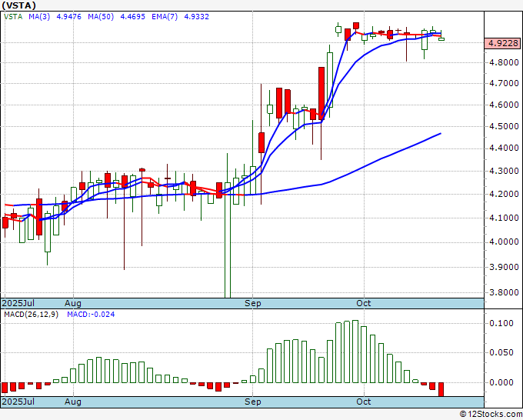The image size is (523, 420).
Task: Click the 3.9000 price axis label
Action: coord(504,267)
